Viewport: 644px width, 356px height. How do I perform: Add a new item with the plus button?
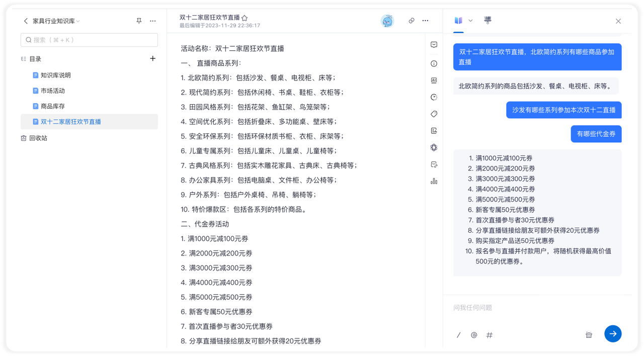click(x=153, y=59)
